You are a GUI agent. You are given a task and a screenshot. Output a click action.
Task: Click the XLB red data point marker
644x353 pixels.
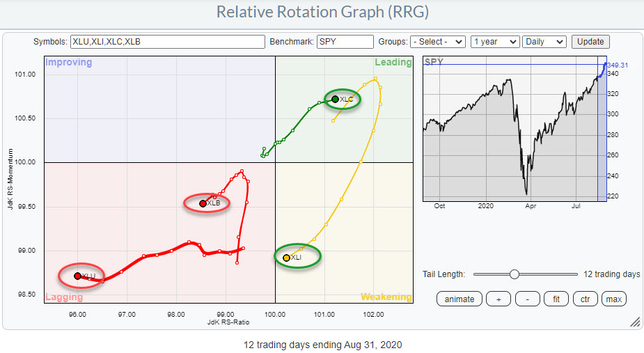(x=203, y=204)
